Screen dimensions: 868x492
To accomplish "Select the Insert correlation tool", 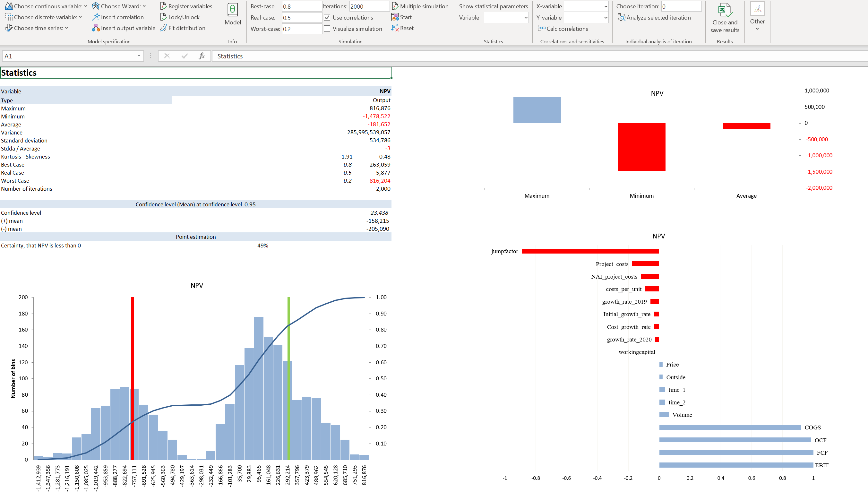I will 117,17.
